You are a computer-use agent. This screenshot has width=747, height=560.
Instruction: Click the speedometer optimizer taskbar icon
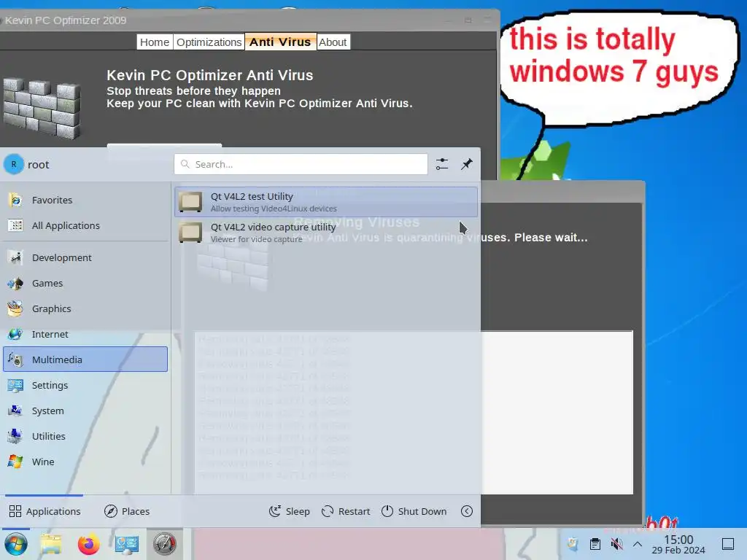165,544
